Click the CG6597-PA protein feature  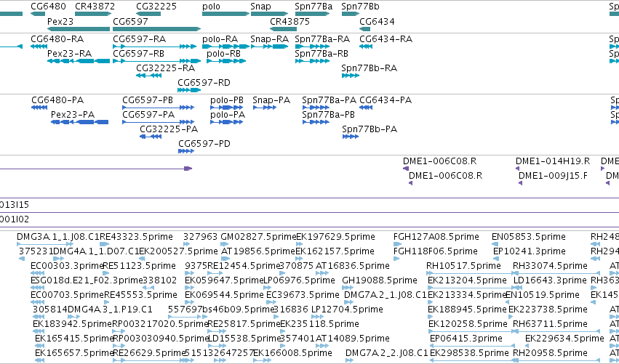158,122
